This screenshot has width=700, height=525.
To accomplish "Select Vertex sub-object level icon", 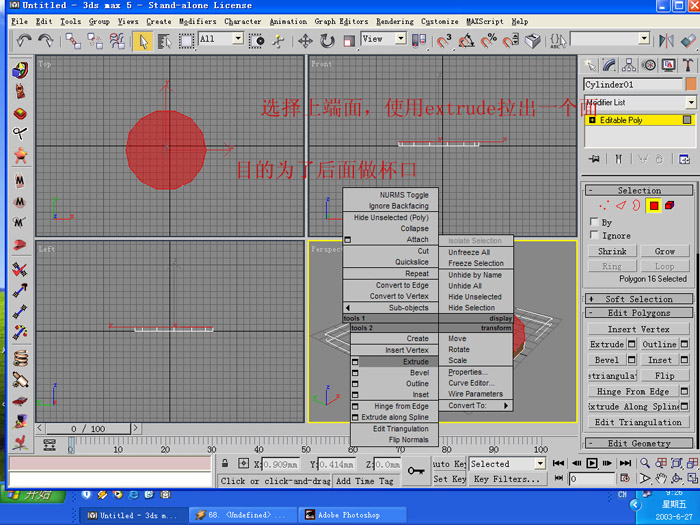I will coord(604,205).
